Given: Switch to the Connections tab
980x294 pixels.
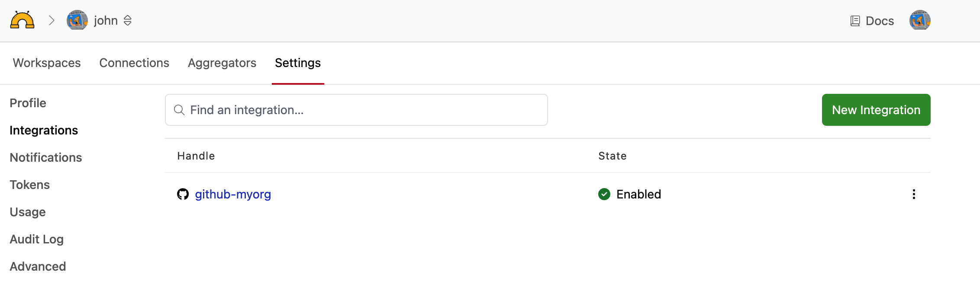Looking at the screenshot, I should point(134,63).
